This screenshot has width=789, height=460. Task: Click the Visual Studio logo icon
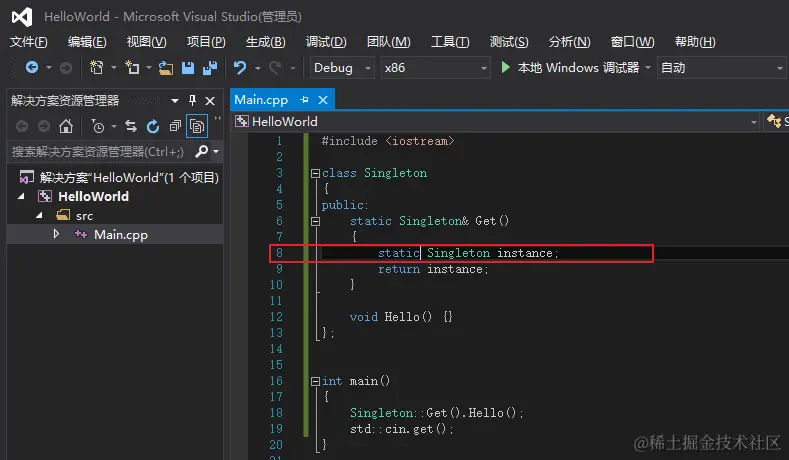pos(22,17)
